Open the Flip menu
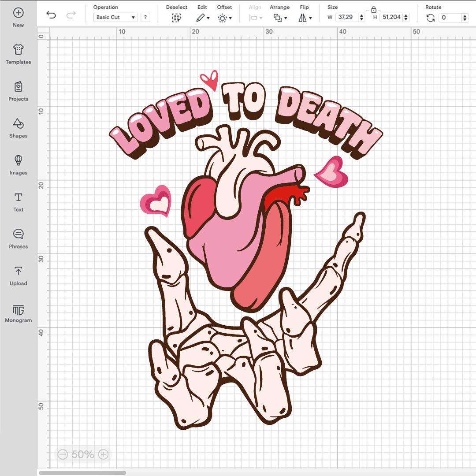The width and height of the screenshot is (476, 476). pos(305,18)
